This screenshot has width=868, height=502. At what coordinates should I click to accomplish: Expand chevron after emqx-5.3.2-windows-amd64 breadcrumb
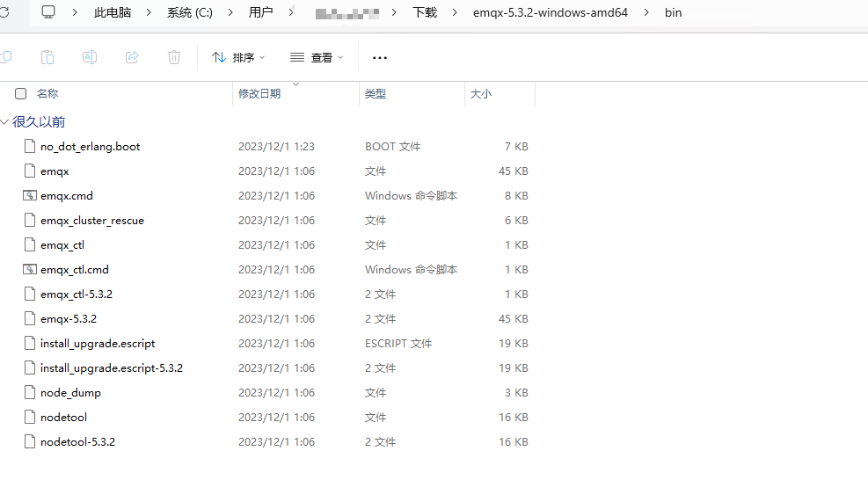click(x=646, y=12)
